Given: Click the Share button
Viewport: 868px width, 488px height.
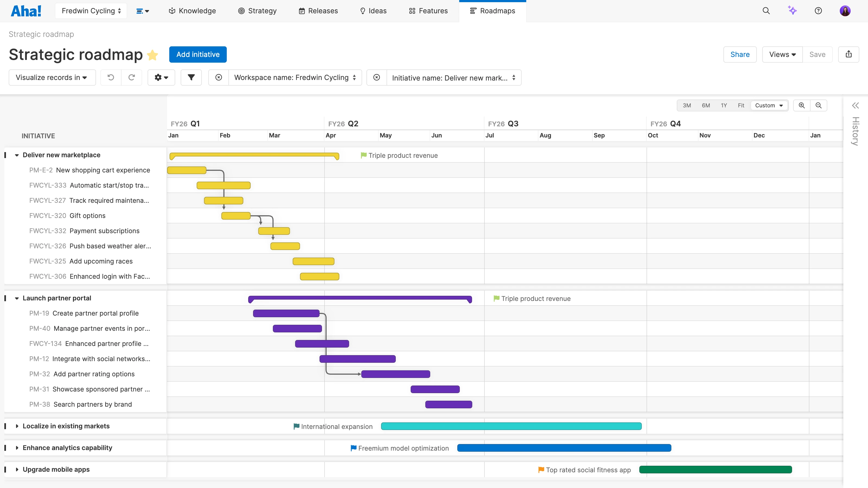Looking at the screenshot, I should [740, 54].
